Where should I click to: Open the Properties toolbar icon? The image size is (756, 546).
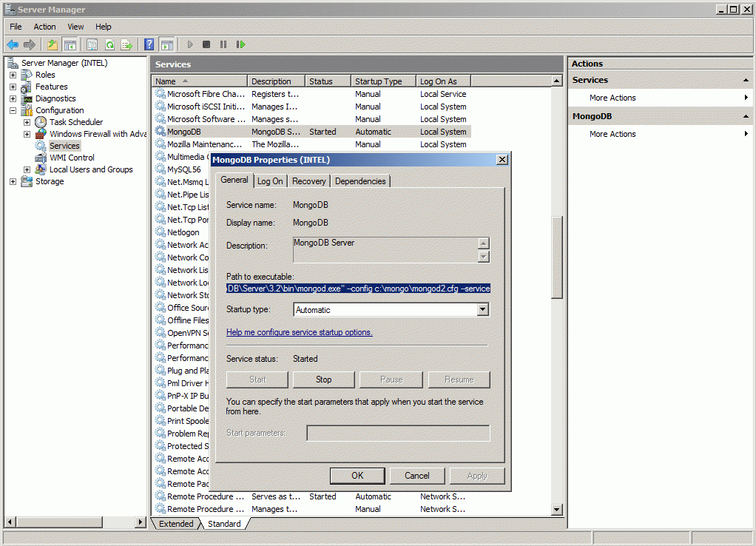click(92, 45)
